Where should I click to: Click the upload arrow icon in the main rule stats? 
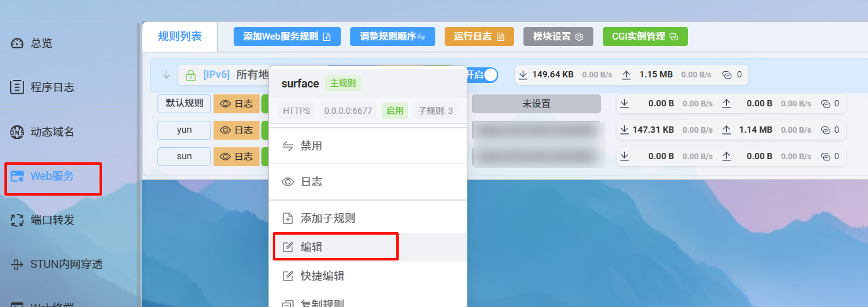626,75
